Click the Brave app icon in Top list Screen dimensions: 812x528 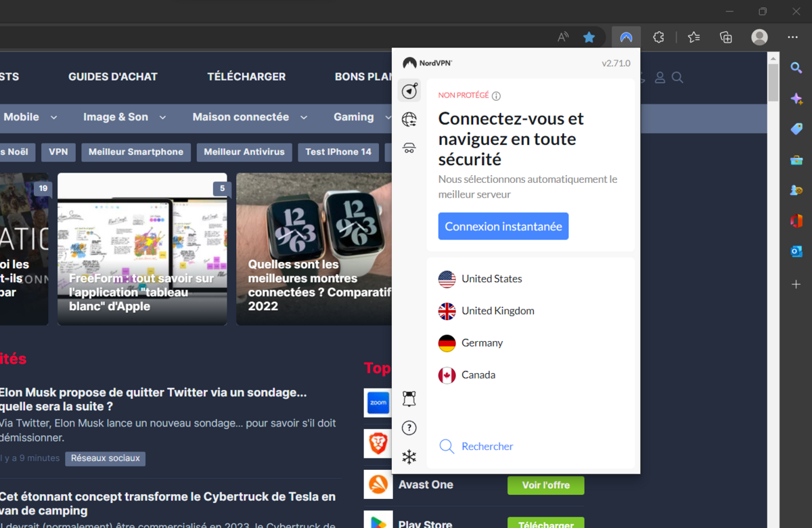(x=378, y=443)
